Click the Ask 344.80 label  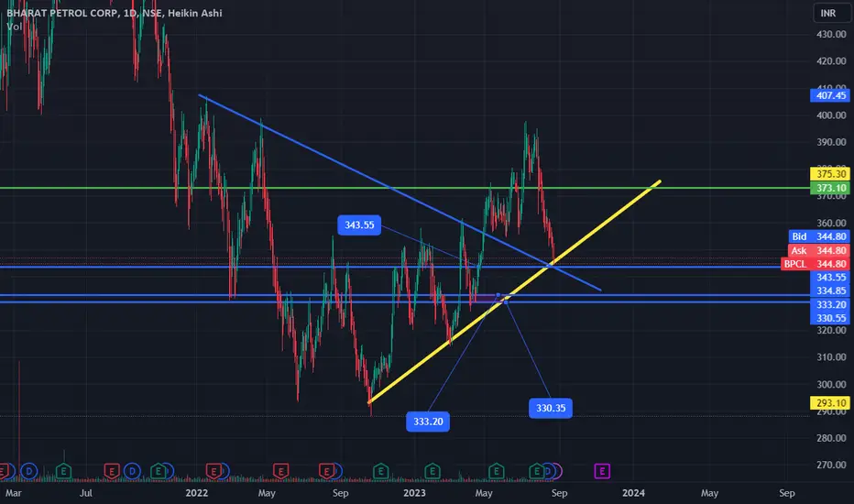[x=819, y=251]
